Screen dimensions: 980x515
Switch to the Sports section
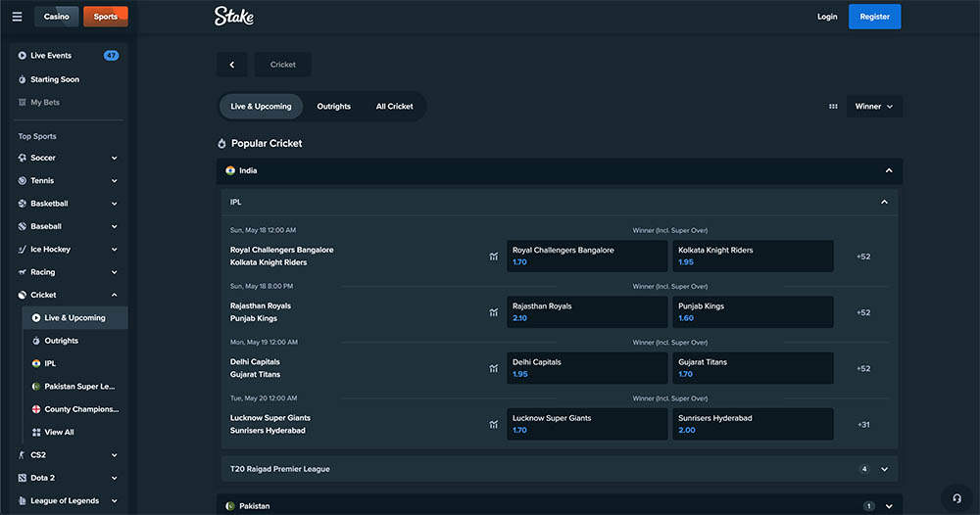(x=106, y=17)
